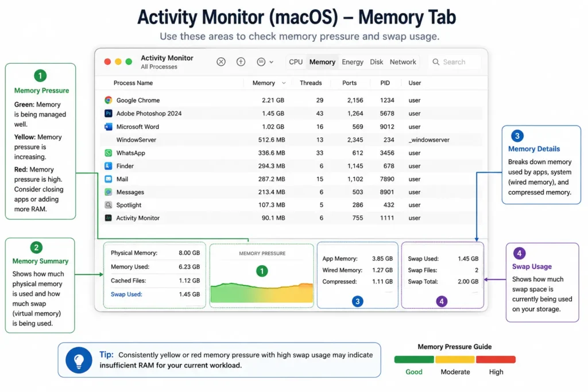The height and width of the screenshot is (392, 588).
Task: Click the Activity Monitor process icon
Action: (109, 218)
